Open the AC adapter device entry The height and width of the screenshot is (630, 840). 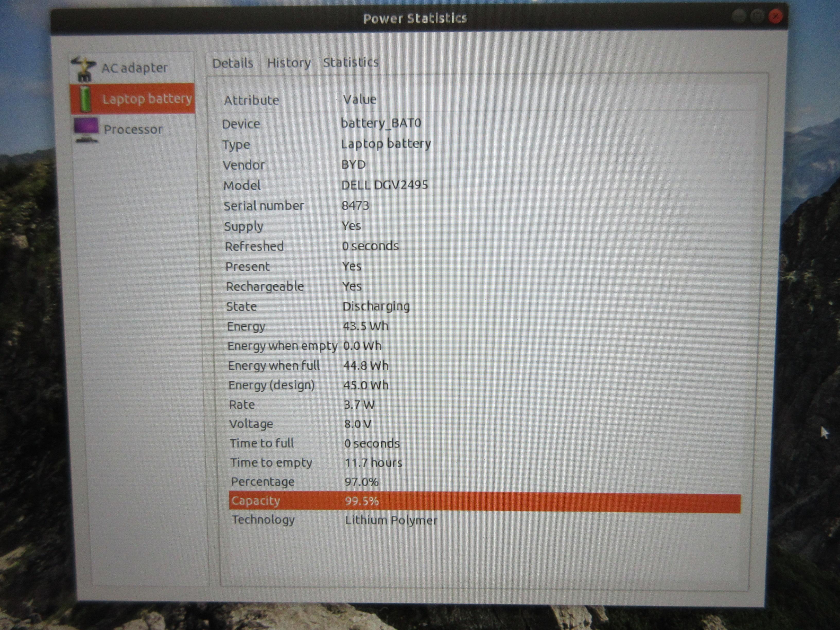132,68
